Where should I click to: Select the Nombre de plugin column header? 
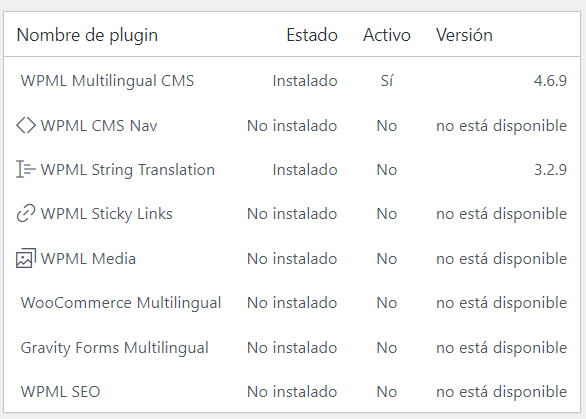(x=87, y=35)
